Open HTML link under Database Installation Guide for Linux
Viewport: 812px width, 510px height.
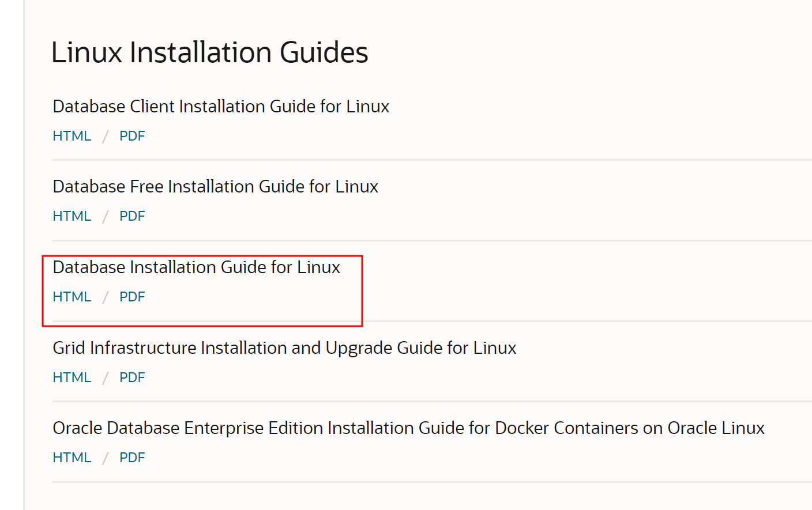(x=72, y=297)
